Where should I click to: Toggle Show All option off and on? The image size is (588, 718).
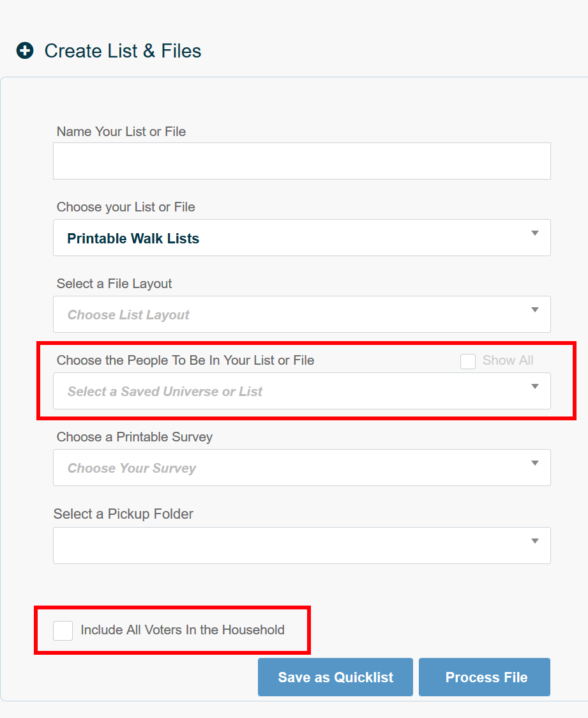(468, 361)
